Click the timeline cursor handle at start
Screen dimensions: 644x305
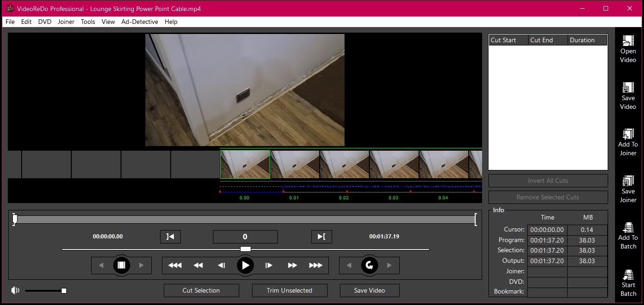click(15, 220)
